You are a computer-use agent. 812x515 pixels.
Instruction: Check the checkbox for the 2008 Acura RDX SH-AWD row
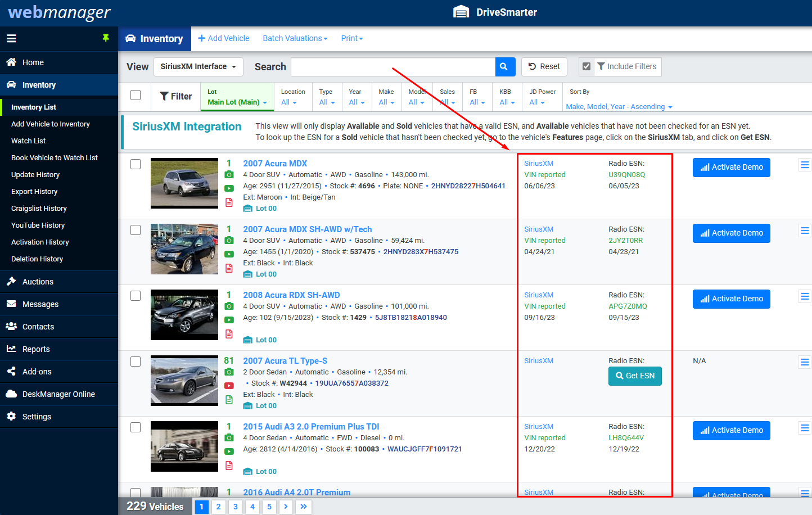(x=135, y=295)
